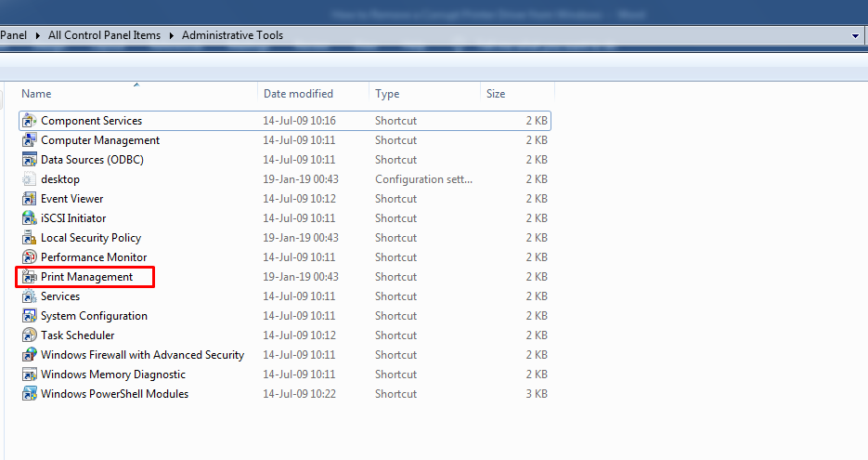Expand the breadcrumb arrow before All Control Panel Items
Image resolution: width=868 pixels, height=460 pixels.
click(x=38, y=35)
